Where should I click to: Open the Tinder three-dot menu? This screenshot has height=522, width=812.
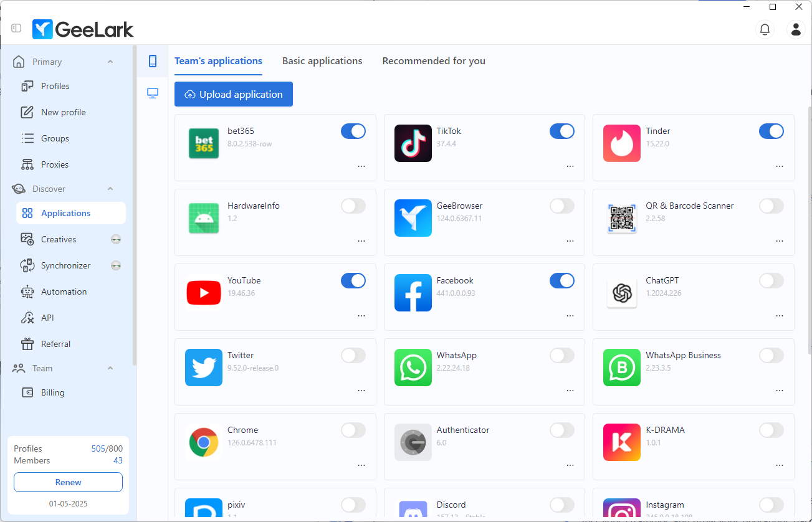click(x=780, y=166)
